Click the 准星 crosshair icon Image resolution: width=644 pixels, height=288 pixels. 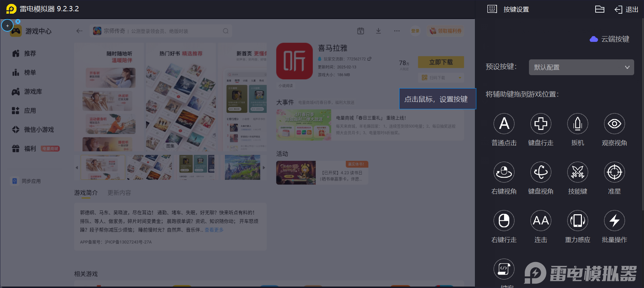[614, 172]
